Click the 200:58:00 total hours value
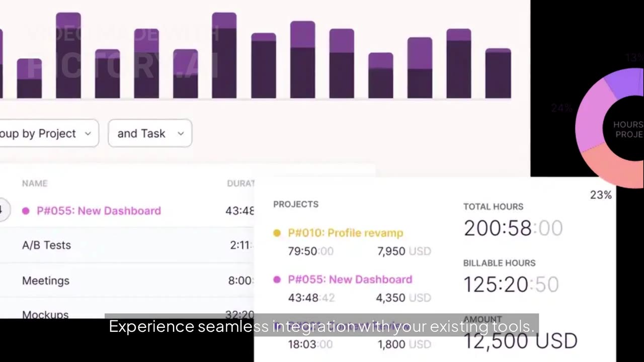 [513, 228]
